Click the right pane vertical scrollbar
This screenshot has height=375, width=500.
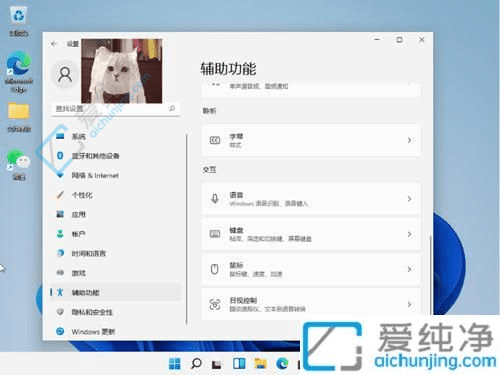[430, 275]
